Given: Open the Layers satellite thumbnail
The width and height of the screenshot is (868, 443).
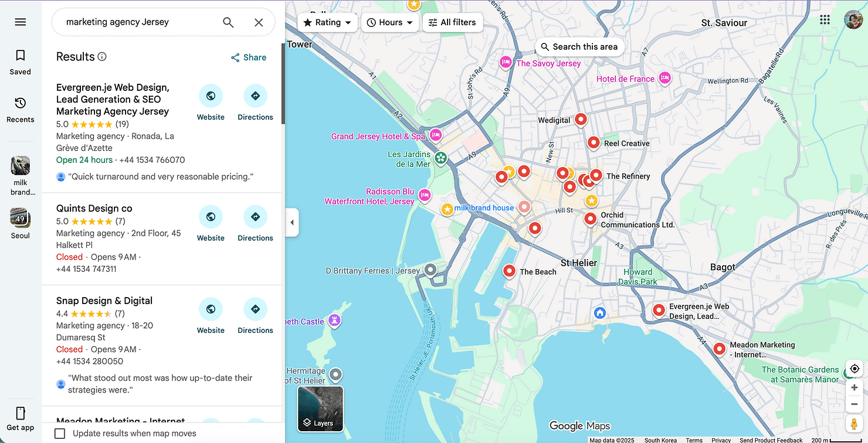Looking at the screenshot, I should [x=320, y=408].
